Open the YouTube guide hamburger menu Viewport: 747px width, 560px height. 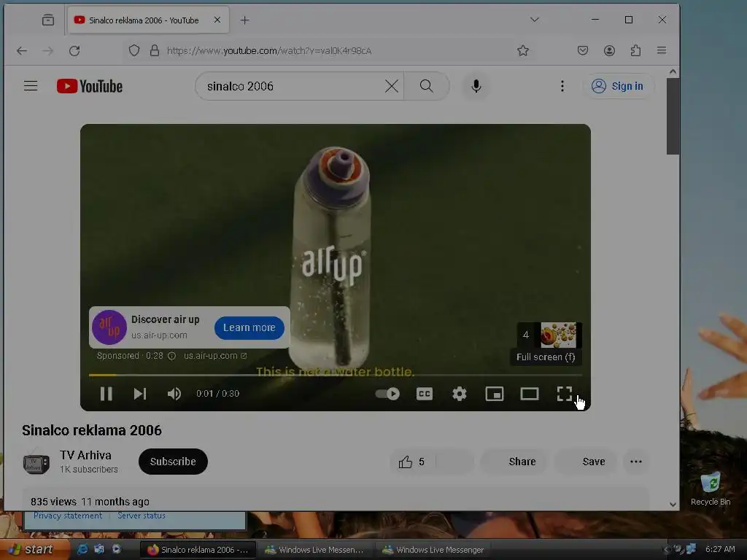pyautogui.click(x=31, y=86)
